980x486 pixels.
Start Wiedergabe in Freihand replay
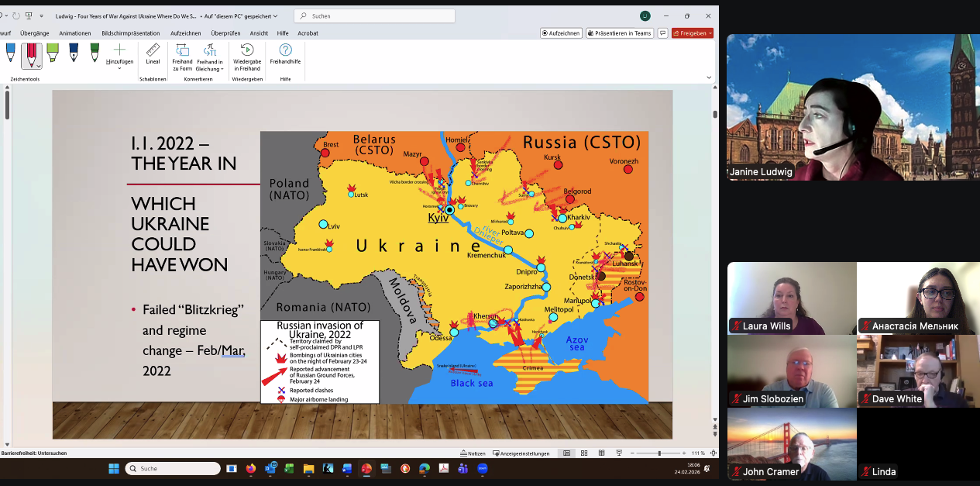click(247, 57)
